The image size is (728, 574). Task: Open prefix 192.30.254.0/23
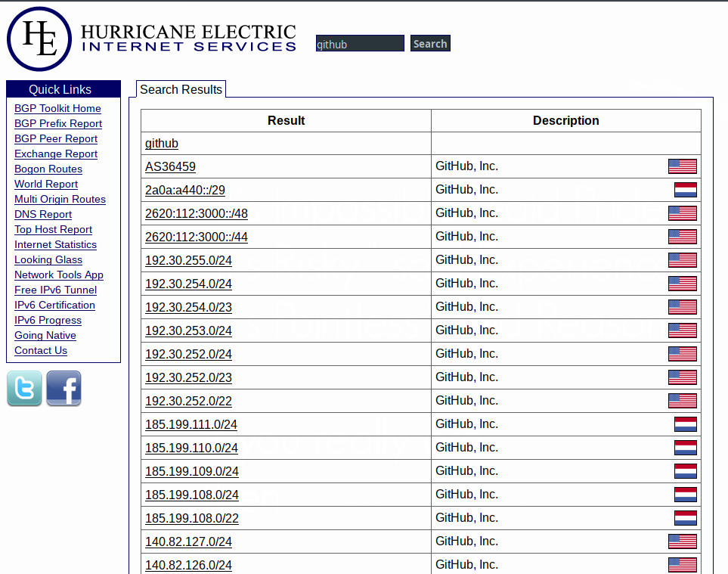[188, 308]
